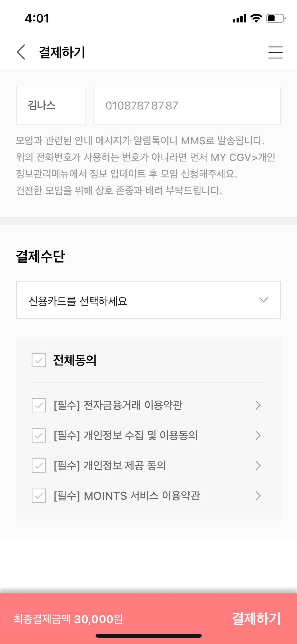Screen dimensions: 297x644
Task: Tap the battery status icon
Action: point(276,18)
